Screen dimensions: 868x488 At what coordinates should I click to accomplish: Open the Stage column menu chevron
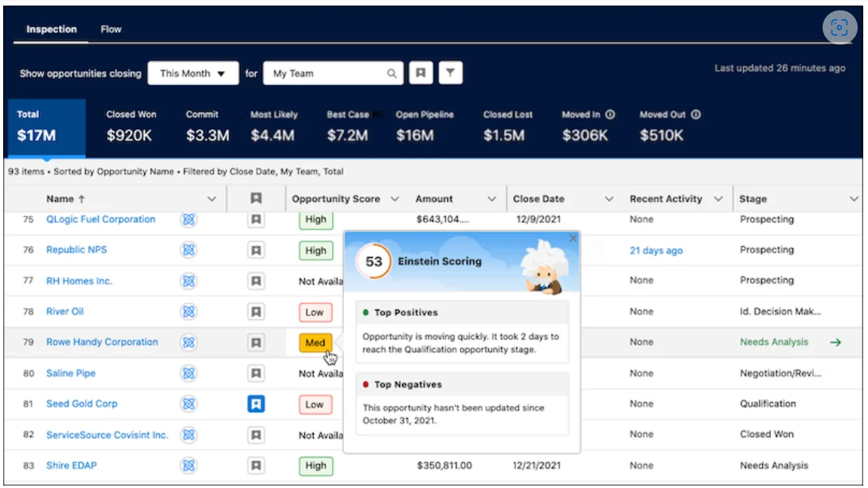[x=854, y=199]
